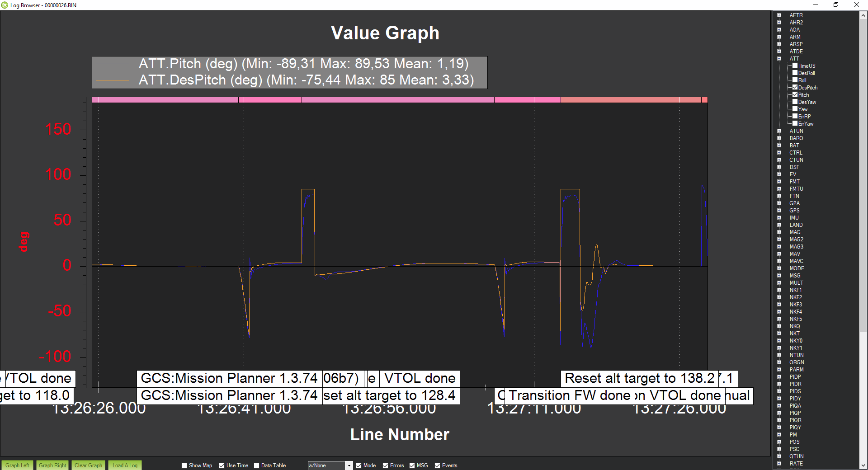Click the Graph Left button
This screenshot has width=868, height=470.
pos(17,465)
